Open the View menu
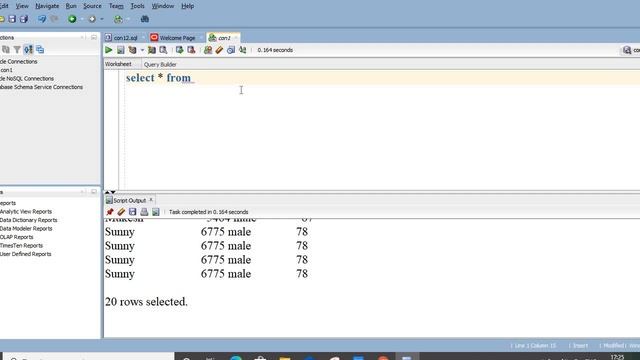Screen dimensions: 640x360 (22, 6)
